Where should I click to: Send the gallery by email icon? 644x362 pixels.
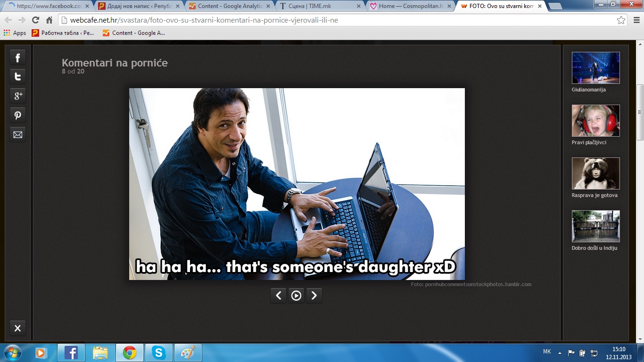click(x=18, y=135)
